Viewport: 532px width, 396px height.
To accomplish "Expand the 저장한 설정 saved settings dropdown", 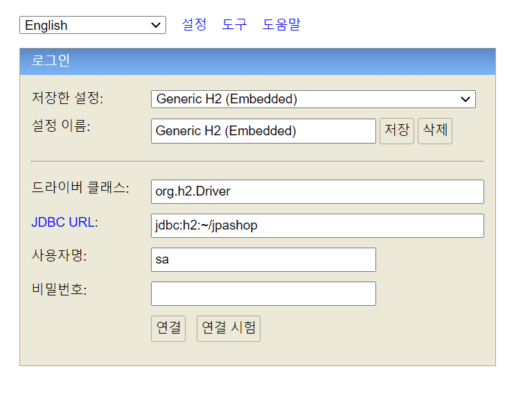I will coord(313,99).
